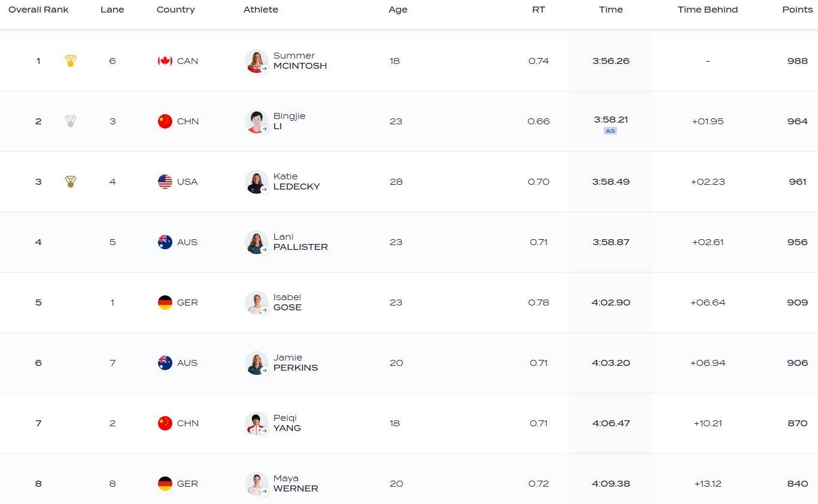Sort by the Overall Rank header
Screen dimensions: 818x504
[x=38, y=10]
